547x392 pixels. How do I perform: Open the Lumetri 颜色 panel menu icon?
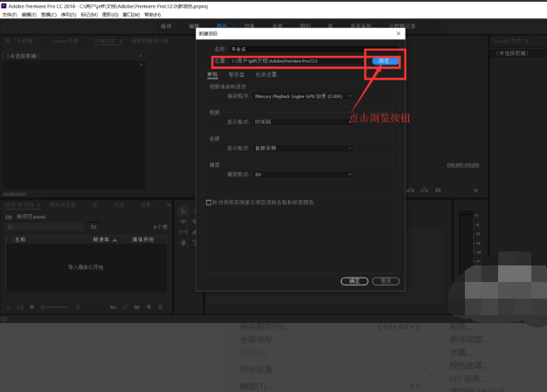(x=527, y=41)
